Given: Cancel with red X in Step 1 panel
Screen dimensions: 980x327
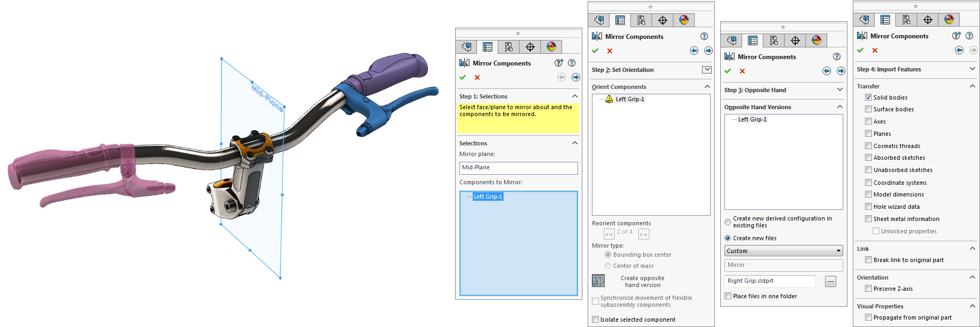Looking at the screenshot, I should coord(477,77).
